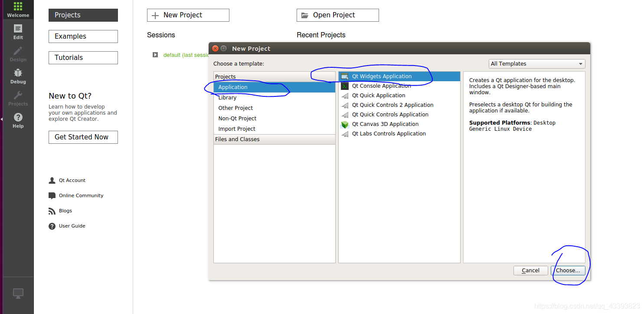Image resolution: width=644 pixels, height=314 pixels.
Task: Click the folder icon on Open Project
Action: 305,15
